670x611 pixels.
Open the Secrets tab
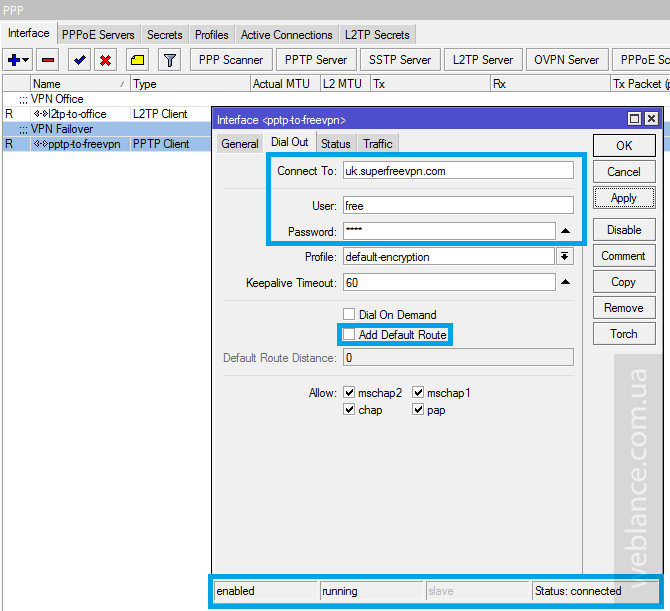pos(165,35)
